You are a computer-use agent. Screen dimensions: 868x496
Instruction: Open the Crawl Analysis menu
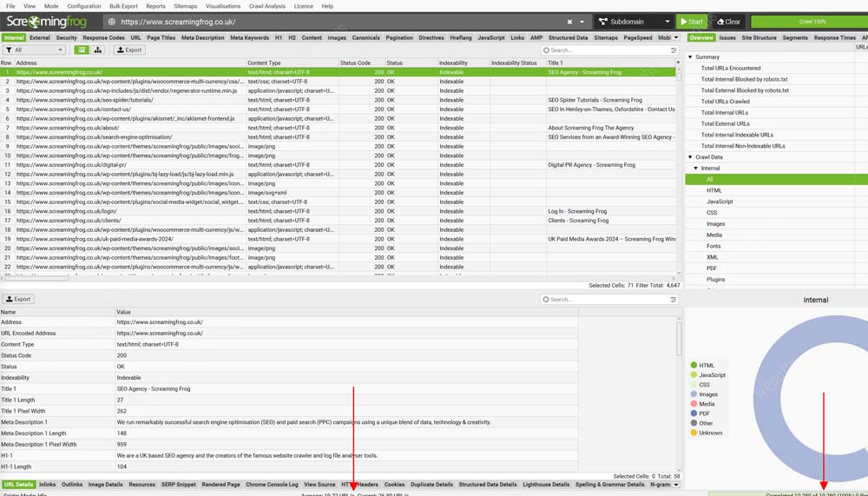tap(266, 6)
